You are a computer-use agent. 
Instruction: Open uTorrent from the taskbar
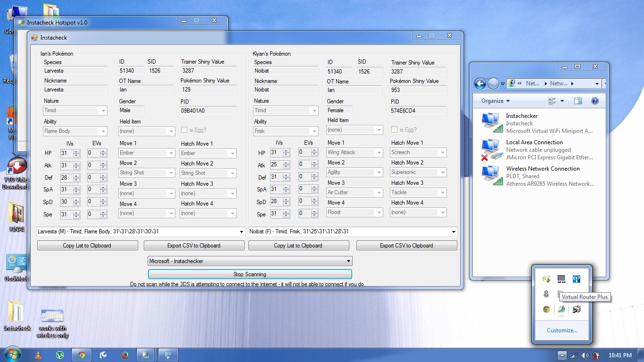(x=60, y=355)
